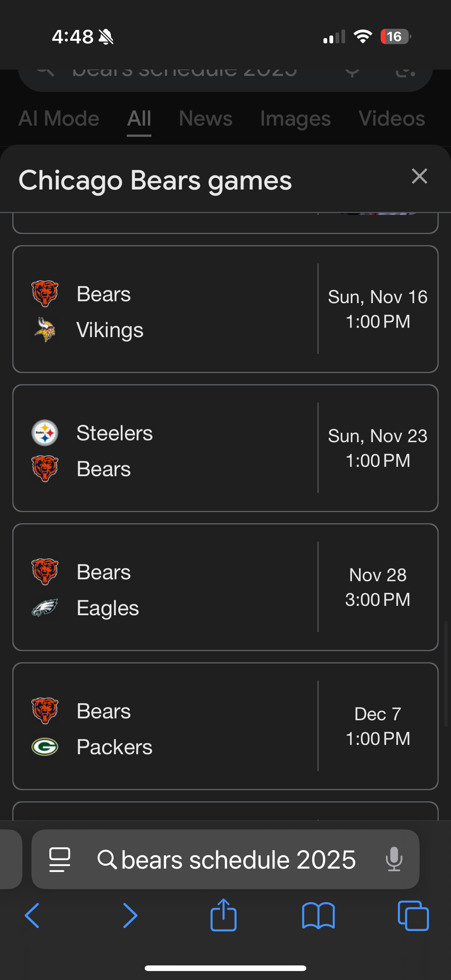Tap the microphone dictation icon
The height and width of the screenshot is (980, 451).
(x=394, y=859)
